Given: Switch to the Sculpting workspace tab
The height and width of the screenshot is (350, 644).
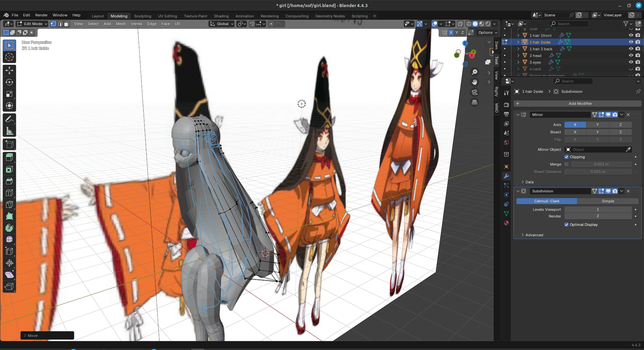Looking at the screenshot, I should point(143,16).
